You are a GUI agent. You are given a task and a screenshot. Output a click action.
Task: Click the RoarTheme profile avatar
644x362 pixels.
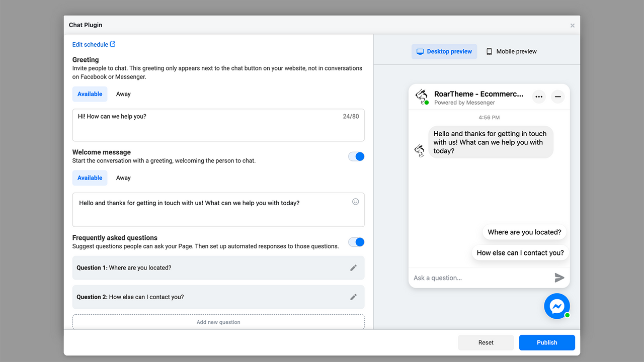[x=422, y=97]
